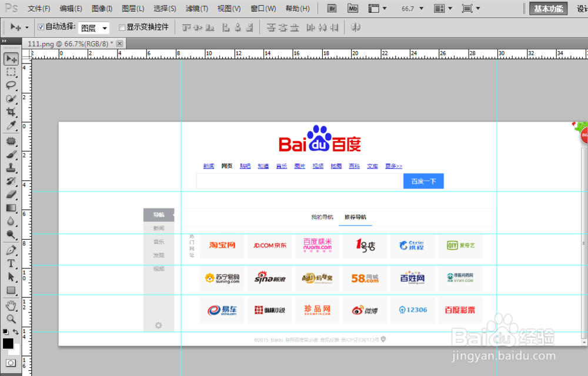Select the Crop tool
Image resolution: width=588 pixels, height=376 pixels.
(x=11, y=112)
